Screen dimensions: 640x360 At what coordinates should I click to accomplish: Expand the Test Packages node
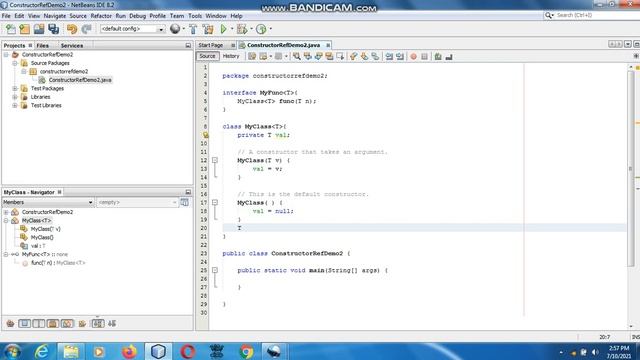[x=15, y=89]
